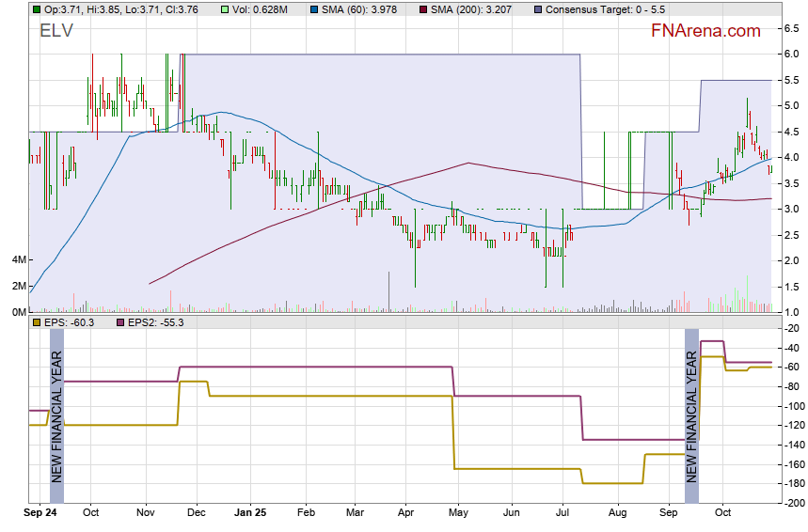Open the FNArena.com link
Image resolution: width=808 pixels, height=532 pixels.
(705, 31)
